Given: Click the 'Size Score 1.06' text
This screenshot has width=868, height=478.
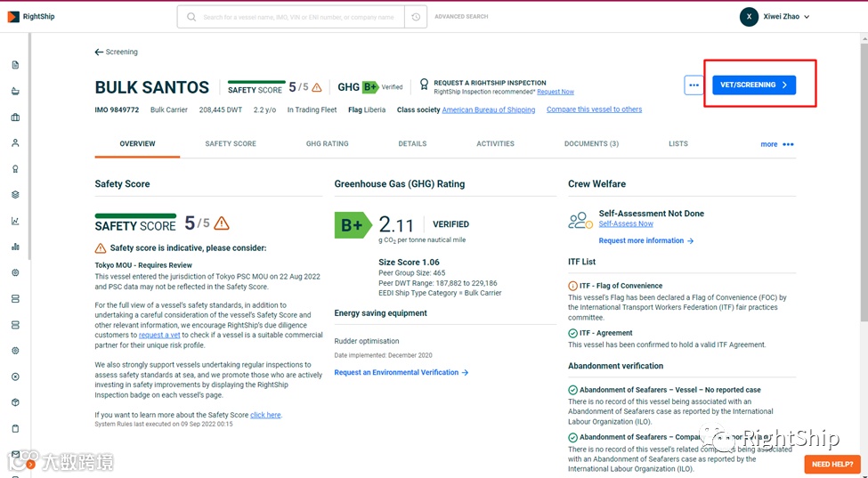Looking at the screenshot, I should coord(410,263).
